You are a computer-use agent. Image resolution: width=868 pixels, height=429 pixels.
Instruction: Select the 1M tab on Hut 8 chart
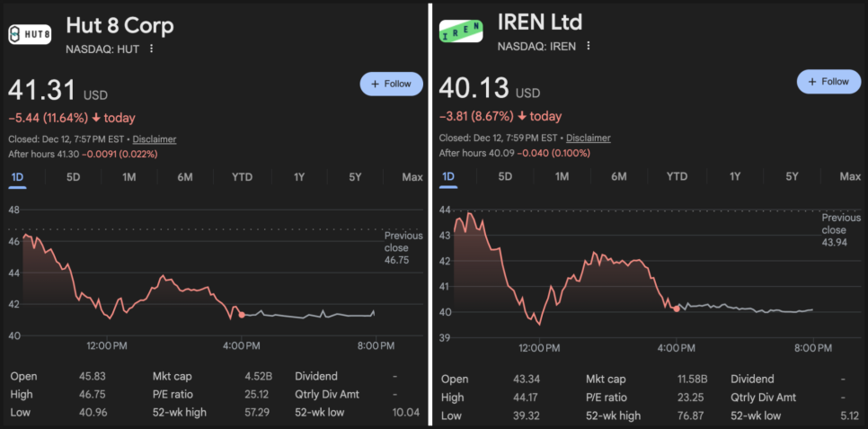coord(129,177)
